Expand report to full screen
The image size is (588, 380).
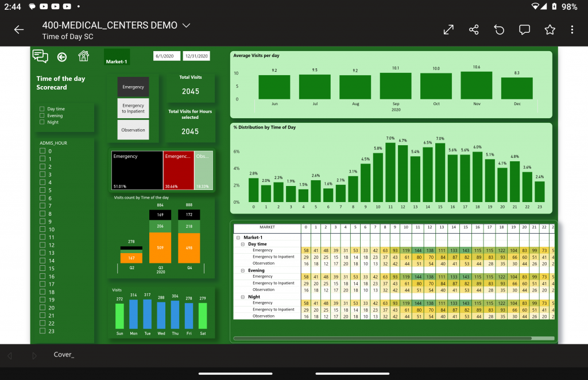(x=448, y=30)
